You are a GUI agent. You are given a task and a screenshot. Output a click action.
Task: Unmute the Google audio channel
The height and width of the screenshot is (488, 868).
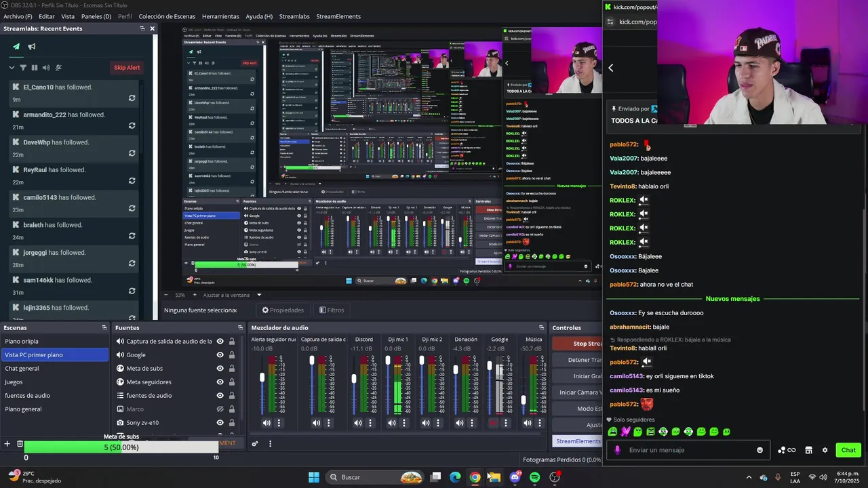point(494,423)
